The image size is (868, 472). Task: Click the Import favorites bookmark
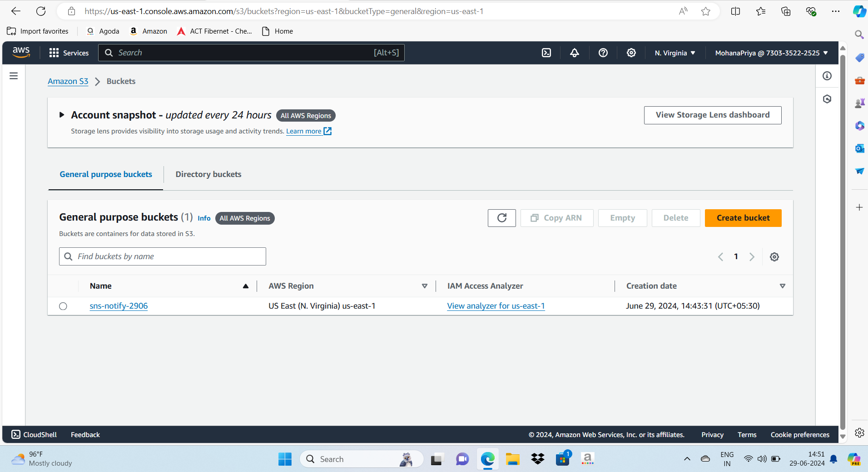coord(38,31)
